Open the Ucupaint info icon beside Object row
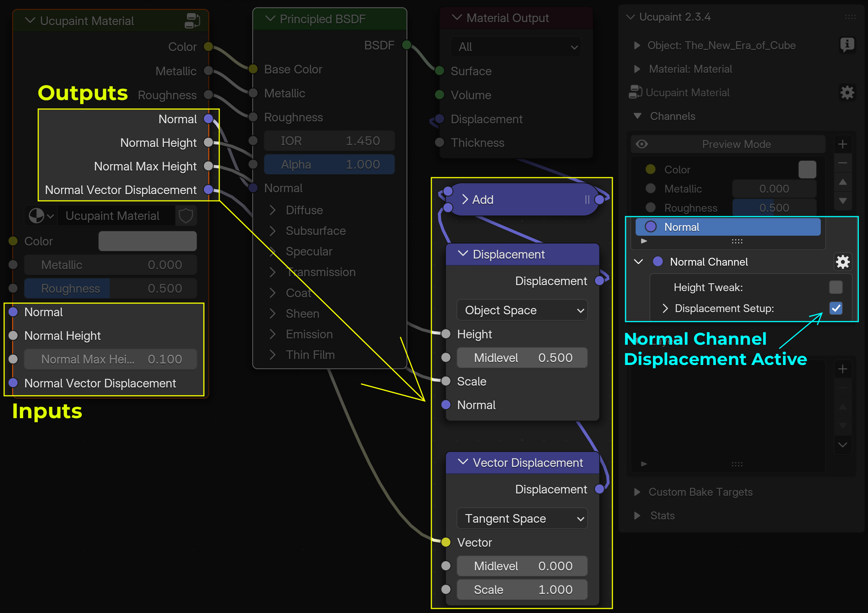Screen dimensions: 868x613 point(847,45)
